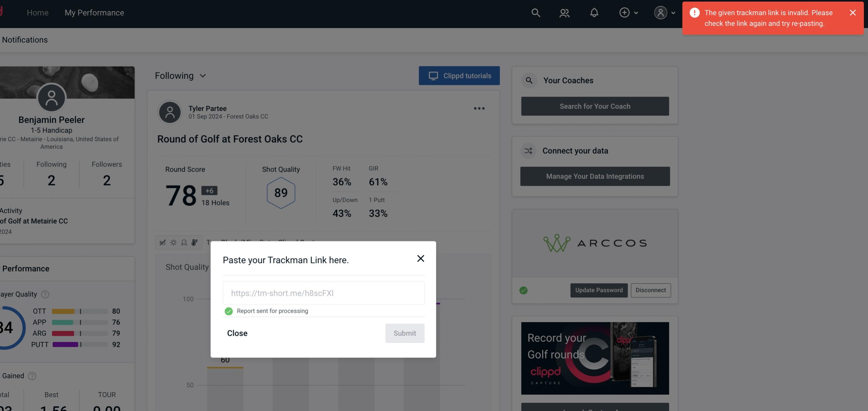Click the connect data integrations icon
Screen dimensions: 868x411
click(x=529, y=151)
